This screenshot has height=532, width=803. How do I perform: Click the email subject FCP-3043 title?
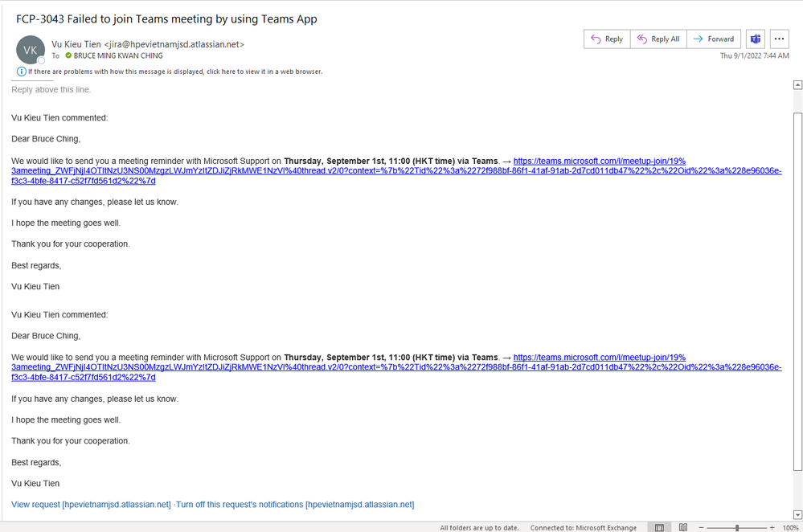pyautogui.click(x=166, y=19)
